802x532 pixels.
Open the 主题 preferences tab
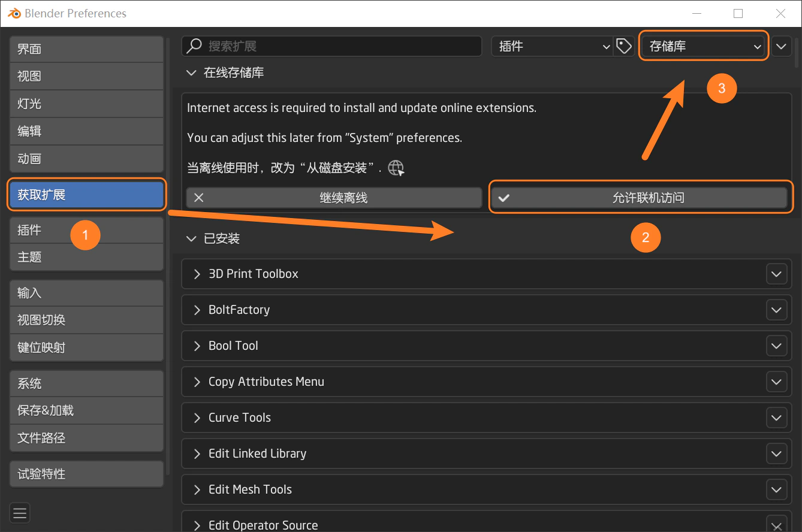click(86, 257)
